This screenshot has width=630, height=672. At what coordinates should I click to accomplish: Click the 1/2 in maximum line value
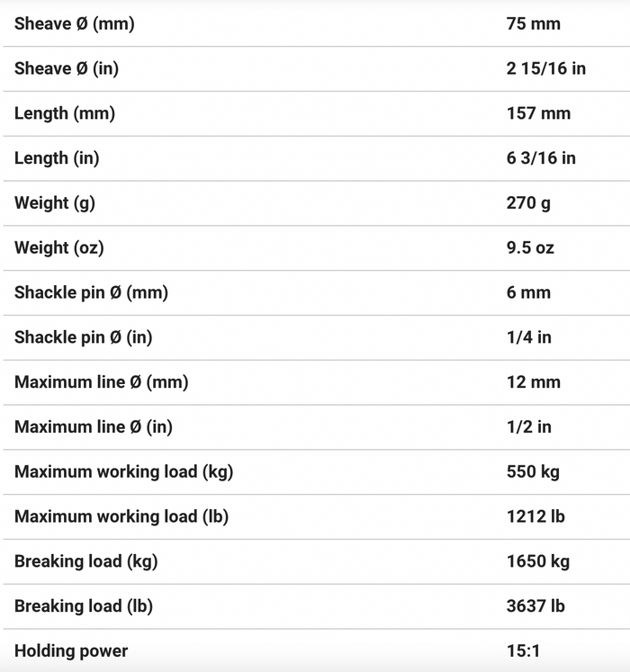[529, 426]
